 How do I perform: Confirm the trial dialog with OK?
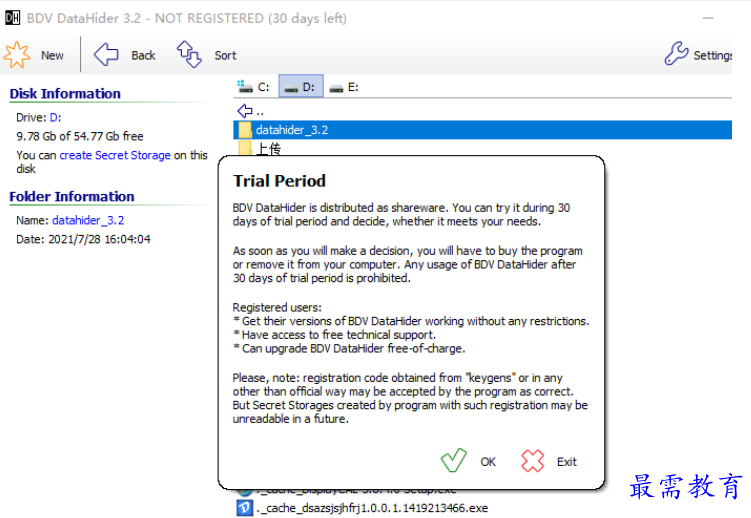tap(488, 462)
